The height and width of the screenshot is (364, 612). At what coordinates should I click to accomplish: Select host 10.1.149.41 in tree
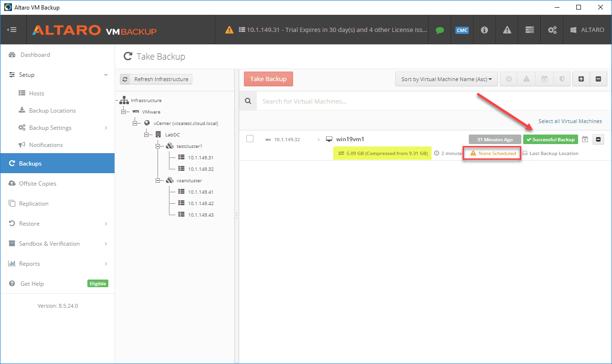(200, 192)
